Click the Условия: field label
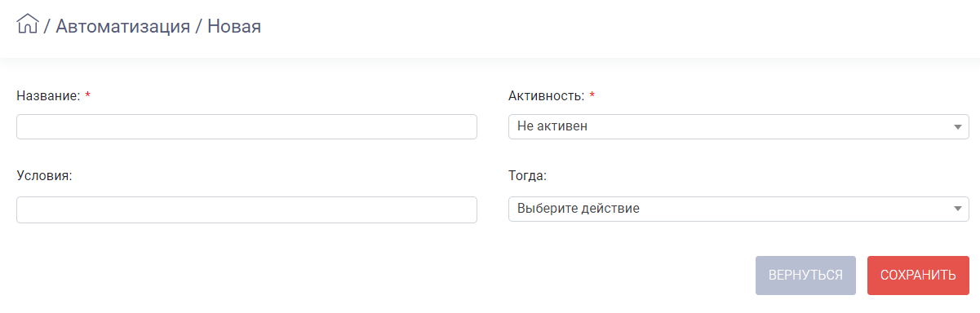Image resolution: width=980 pixels, height=313 pixels. coord(45,175)
